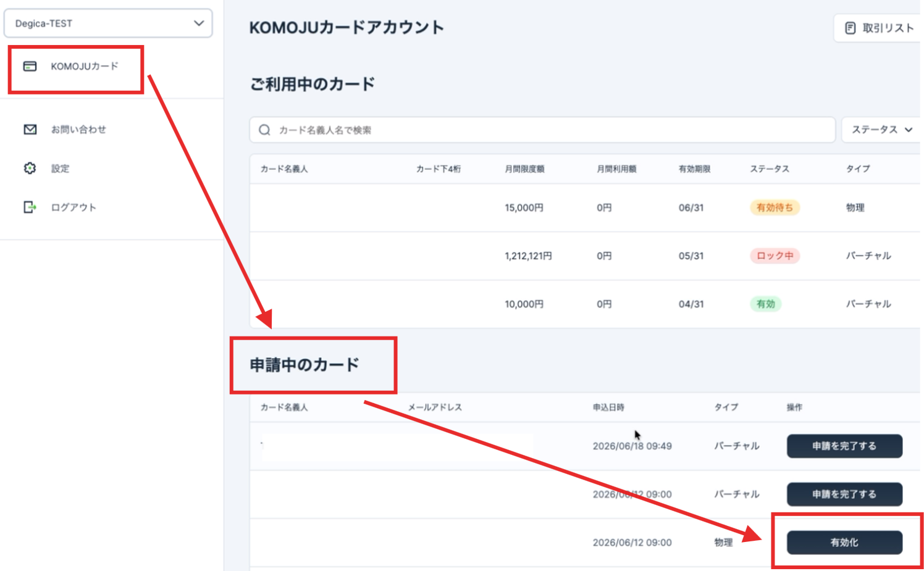The width and height of the screenshot is (924, 571).
Task: Click the 月間限度額 column header
Action: (x=524, y=169)
